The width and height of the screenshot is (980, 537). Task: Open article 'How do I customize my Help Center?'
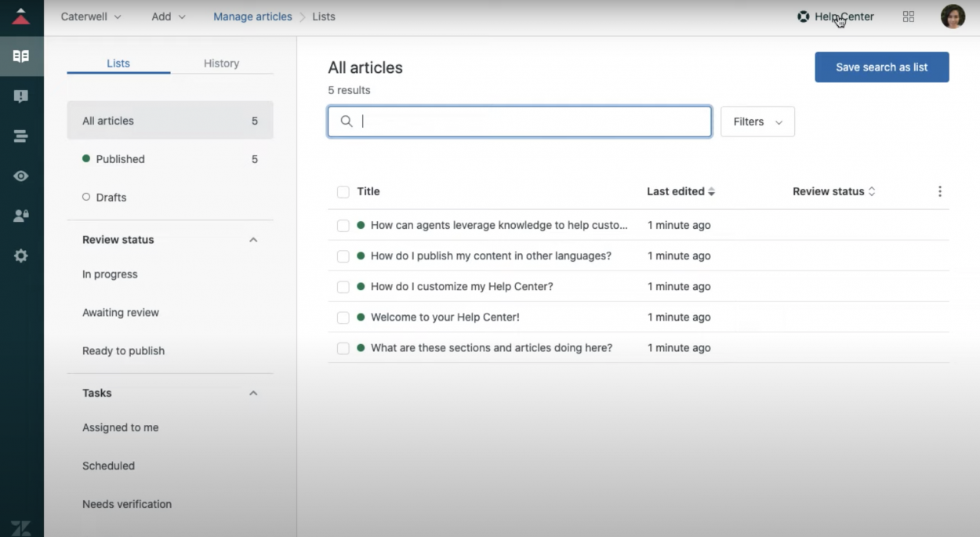coord(462,287)
